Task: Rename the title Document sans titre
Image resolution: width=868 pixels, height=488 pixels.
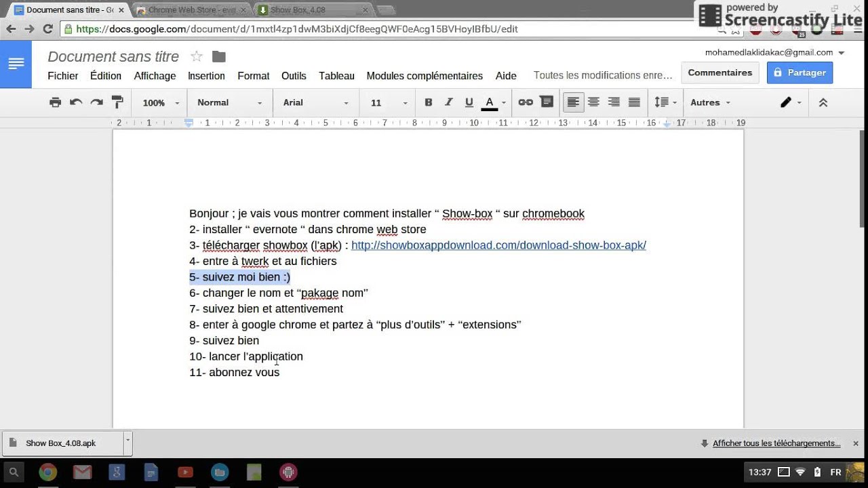Action: point(113,56)
